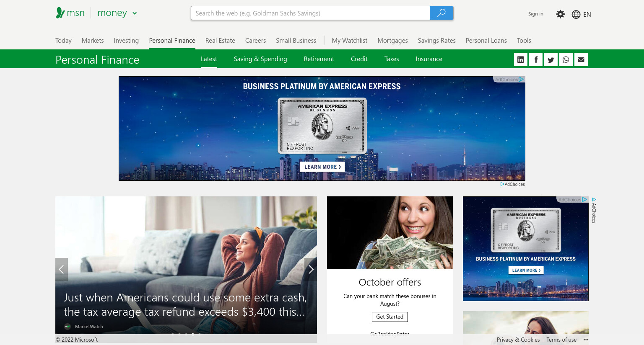Go to the next carousel slide
Screen dimensions: 644x345
coord(311,270)
